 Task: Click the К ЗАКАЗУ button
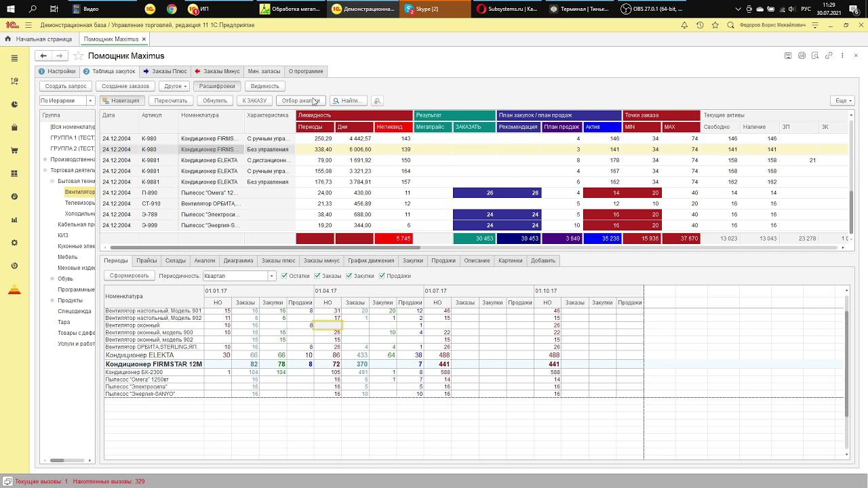point(254,100)
